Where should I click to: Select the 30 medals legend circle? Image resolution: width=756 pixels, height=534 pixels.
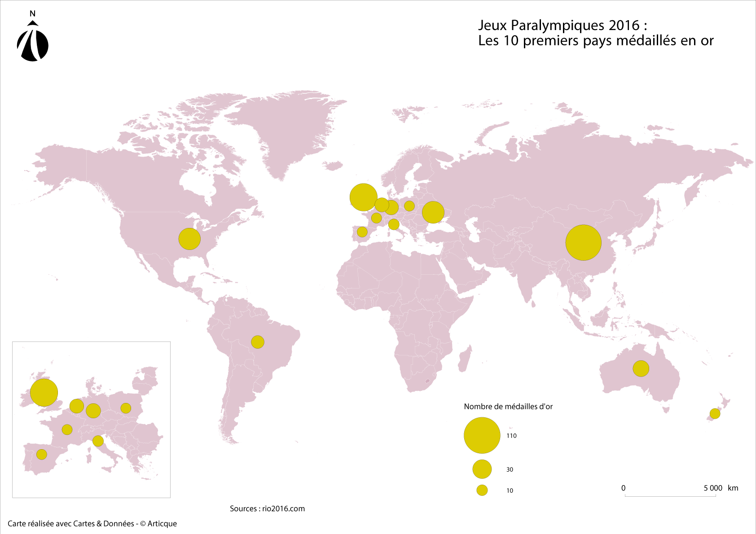482,469
